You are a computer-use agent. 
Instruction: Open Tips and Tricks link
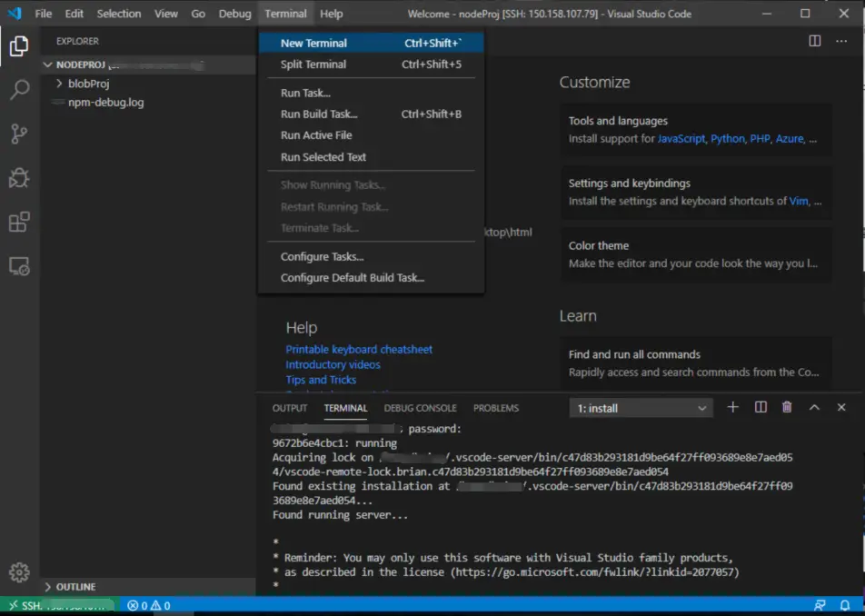tap(321, 380)
